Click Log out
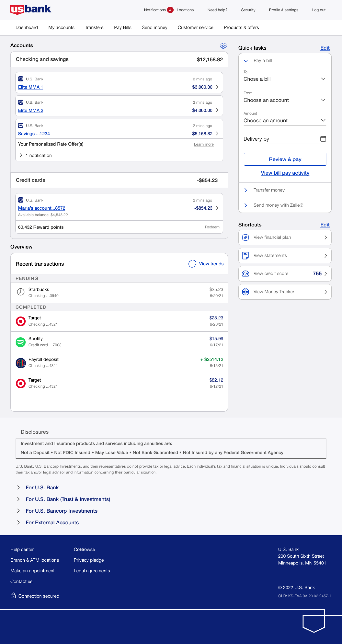Screen dimensions: 342x644 click(x=319, y=10)
